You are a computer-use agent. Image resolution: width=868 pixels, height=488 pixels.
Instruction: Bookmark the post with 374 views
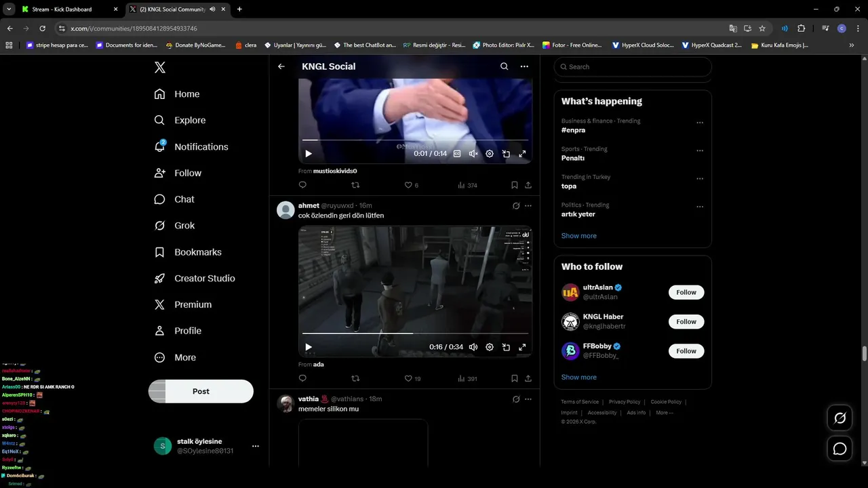(x=514, y=185)
